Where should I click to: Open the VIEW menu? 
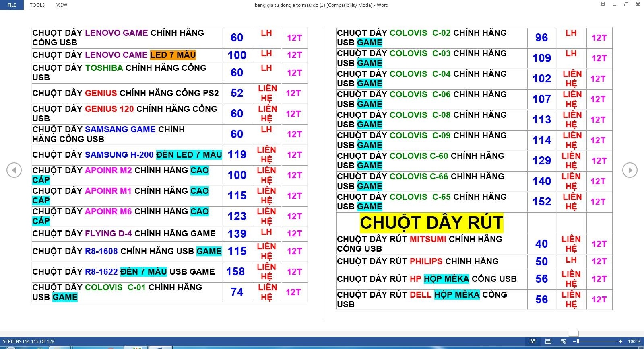62,5
